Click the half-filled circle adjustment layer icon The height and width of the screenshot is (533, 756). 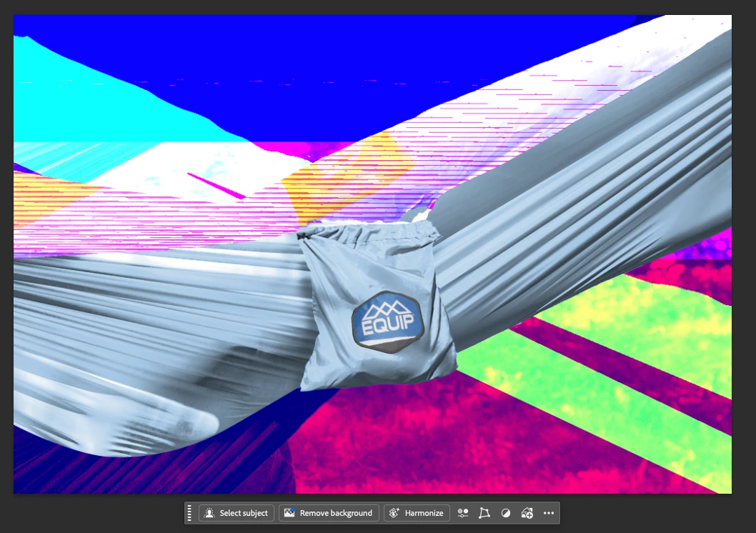pyautogui.click(x=505, y=513)
